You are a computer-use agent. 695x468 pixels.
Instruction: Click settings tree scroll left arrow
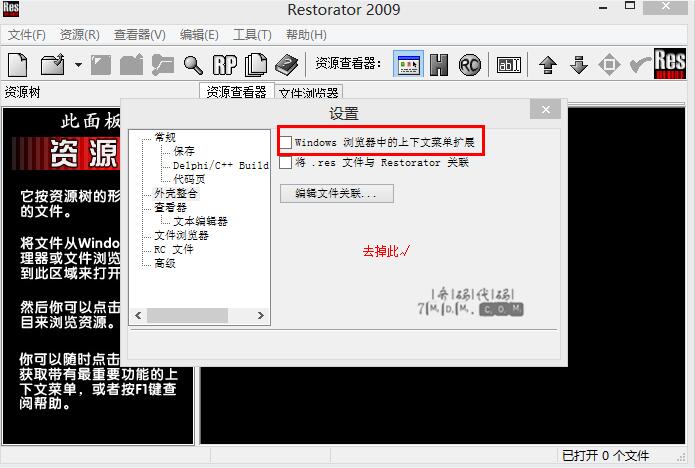coord(138,315)
